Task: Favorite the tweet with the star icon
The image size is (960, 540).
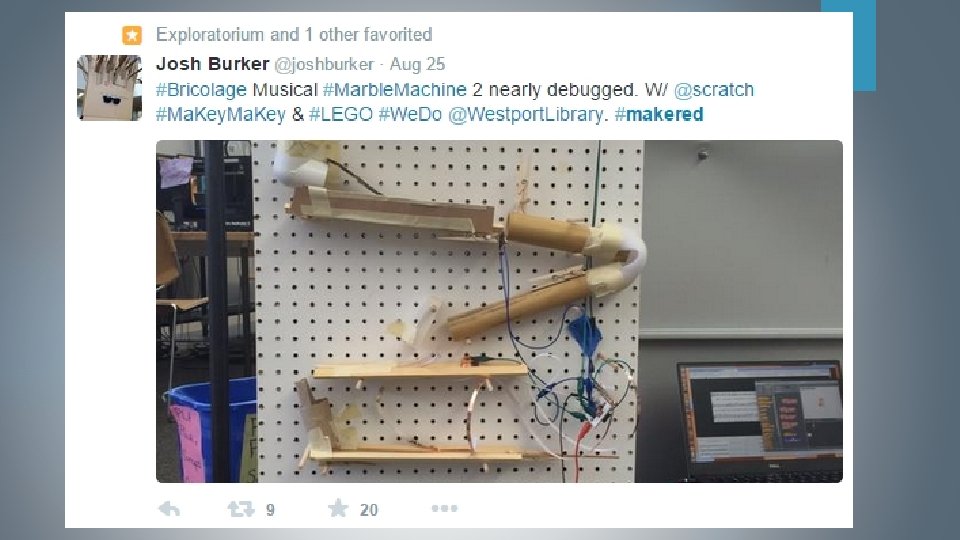Action: pyautogui.click(x=338, y=508)
